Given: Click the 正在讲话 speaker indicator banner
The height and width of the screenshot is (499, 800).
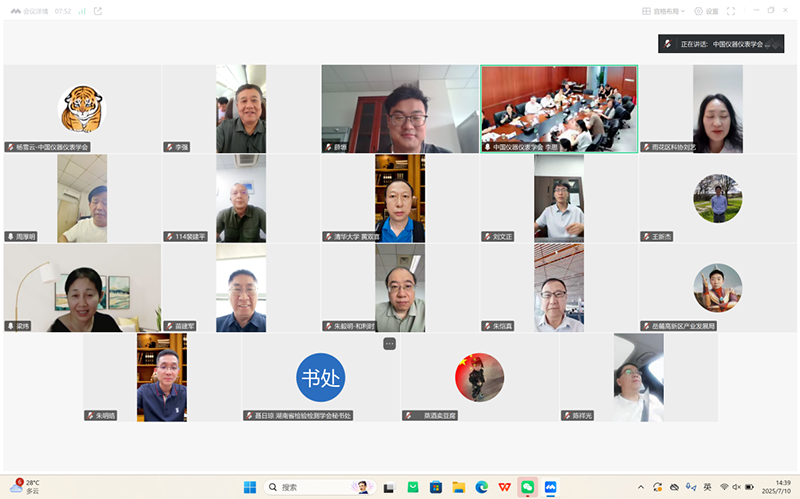Looking at the screenshot, I should (x=720, y=44).
